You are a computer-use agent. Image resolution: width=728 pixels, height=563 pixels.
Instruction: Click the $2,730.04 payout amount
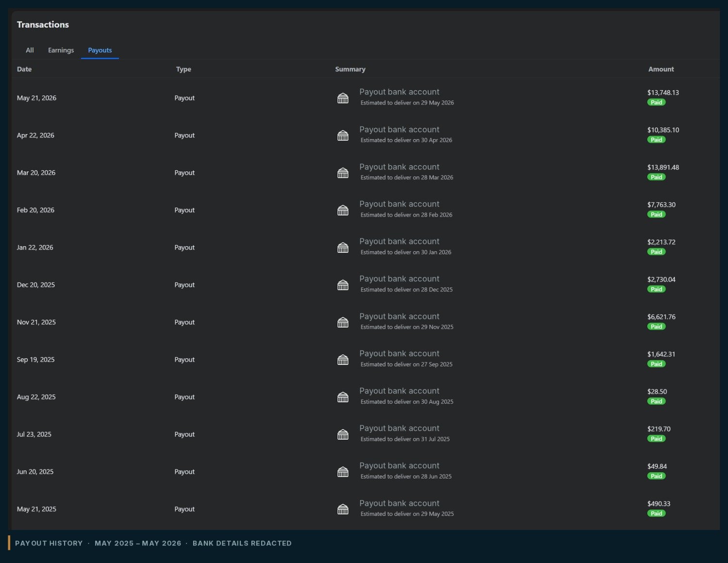[661, 280]
